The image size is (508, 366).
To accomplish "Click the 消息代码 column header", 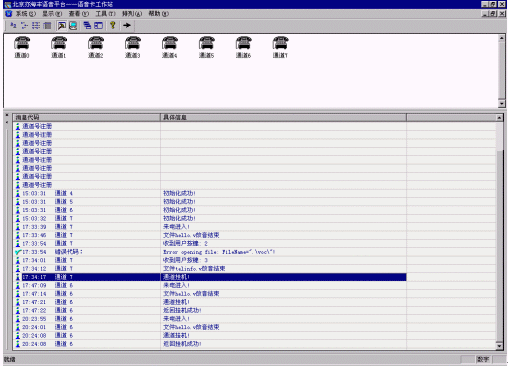I will (x=87, y=117).
